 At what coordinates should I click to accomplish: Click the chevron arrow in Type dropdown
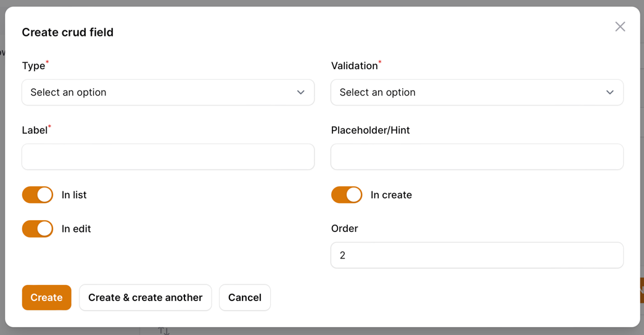click(x=300, y=93)
